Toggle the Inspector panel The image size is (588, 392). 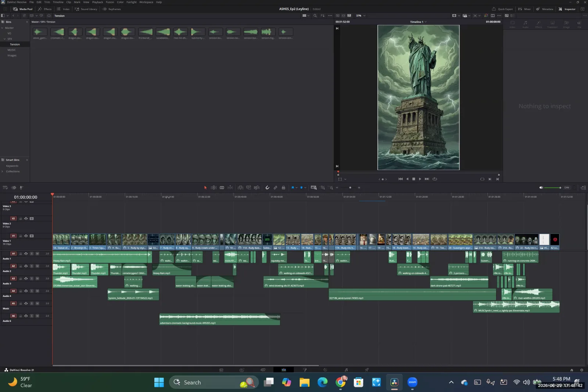click(567, 9)
